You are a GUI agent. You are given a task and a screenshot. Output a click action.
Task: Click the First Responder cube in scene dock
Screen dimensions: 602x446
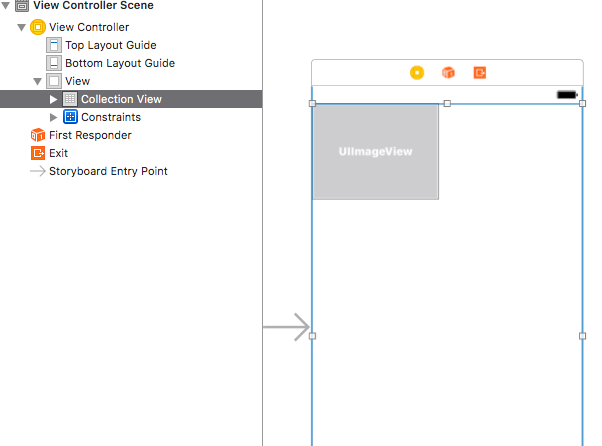(448, 72)
